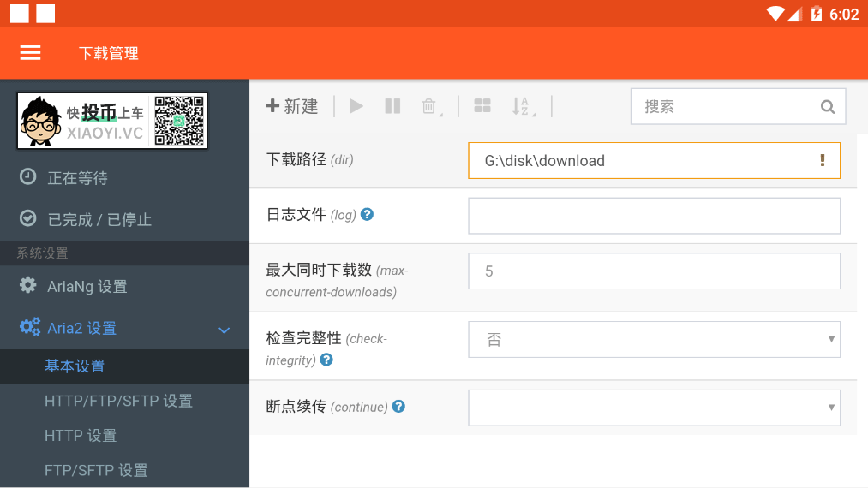The height and width of the screenshot is (488, 868).
Task: Edit the download path G:\disk\download field
Action: pyautogui.click(x=654, y=160)
